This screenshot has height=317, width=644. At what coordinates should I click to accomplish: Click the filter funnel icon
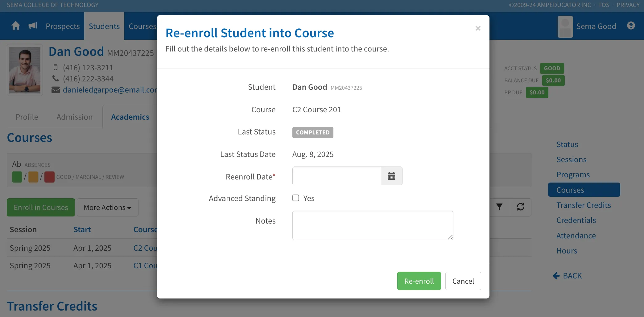[x=499, y=207]
